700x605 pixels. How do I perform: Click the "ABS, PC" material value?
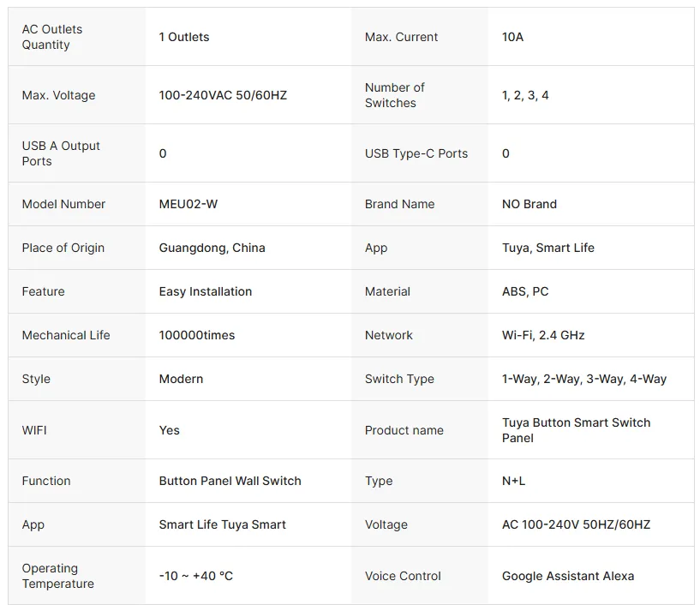coord(525,291)
